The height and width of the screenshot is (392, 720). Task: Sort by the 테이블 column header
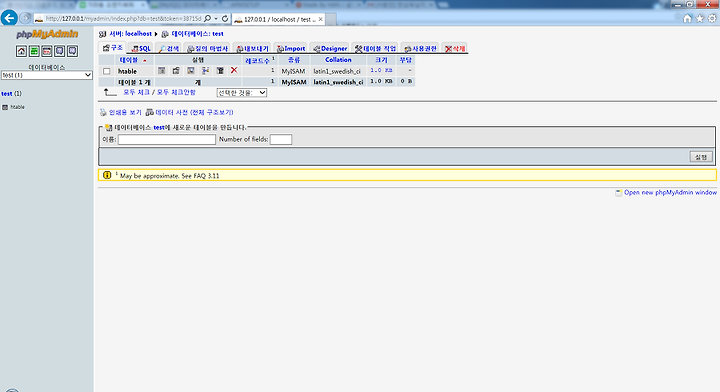tap(129, 60)
